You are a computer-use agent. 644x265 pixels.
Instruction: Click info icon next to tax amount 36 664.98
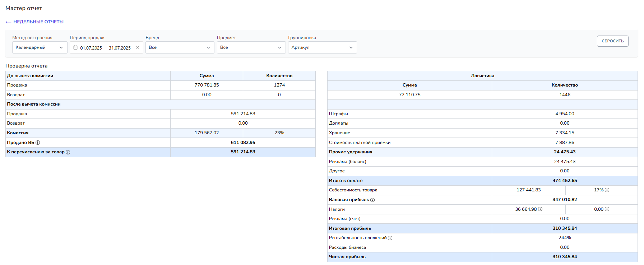[540, 209]
